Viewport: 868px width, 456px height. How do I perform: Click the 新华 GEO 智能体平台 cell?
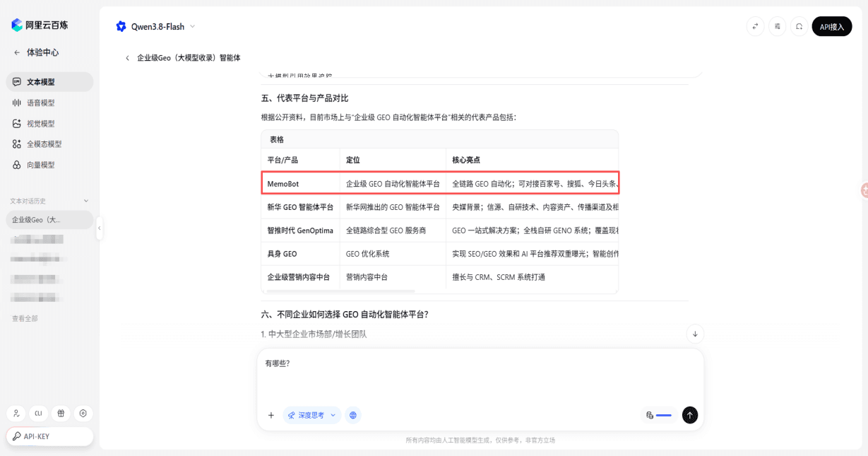pyautogui.click(x=300, y=207)
